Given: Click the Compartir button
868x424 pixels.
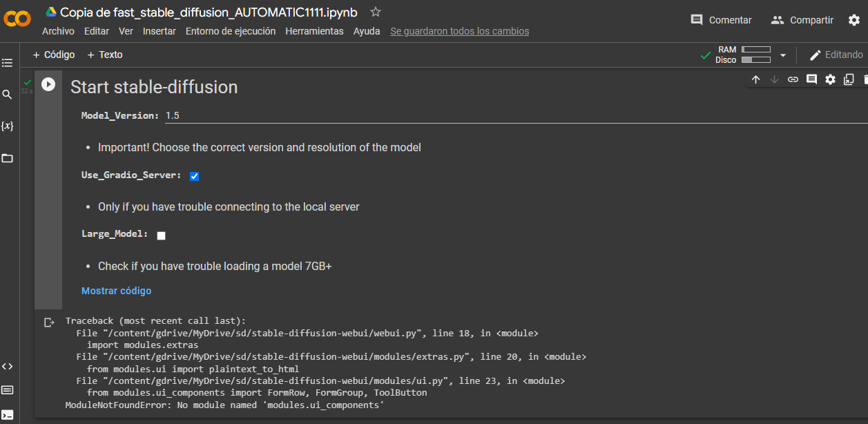Looking at the screenshot, I should click(802, 20).
